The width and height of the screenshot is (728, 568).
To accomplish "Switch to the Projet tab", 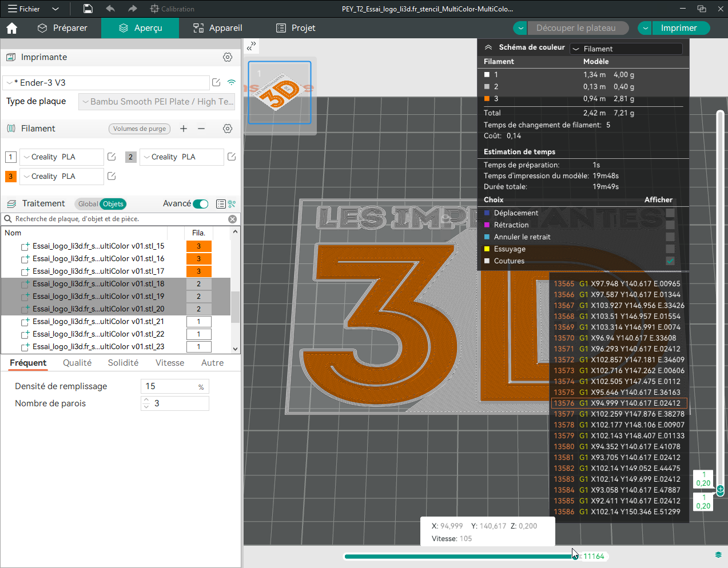I will (296, 28).
